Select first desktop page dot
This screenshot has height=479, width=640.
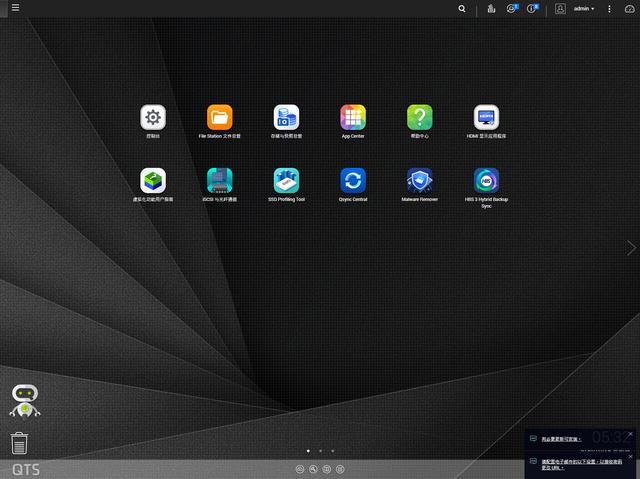(308, 451)
